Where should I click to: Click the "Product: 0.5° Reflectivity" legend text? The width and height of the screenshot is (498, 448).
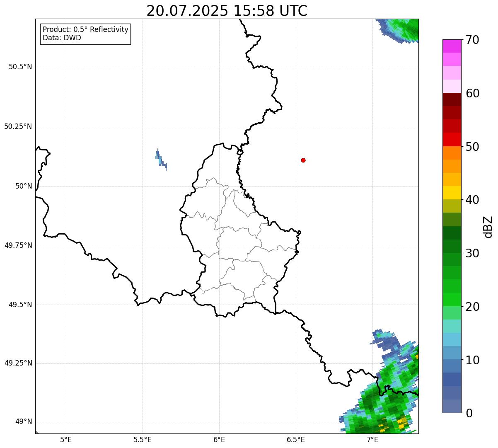click(x=85, y=30)
